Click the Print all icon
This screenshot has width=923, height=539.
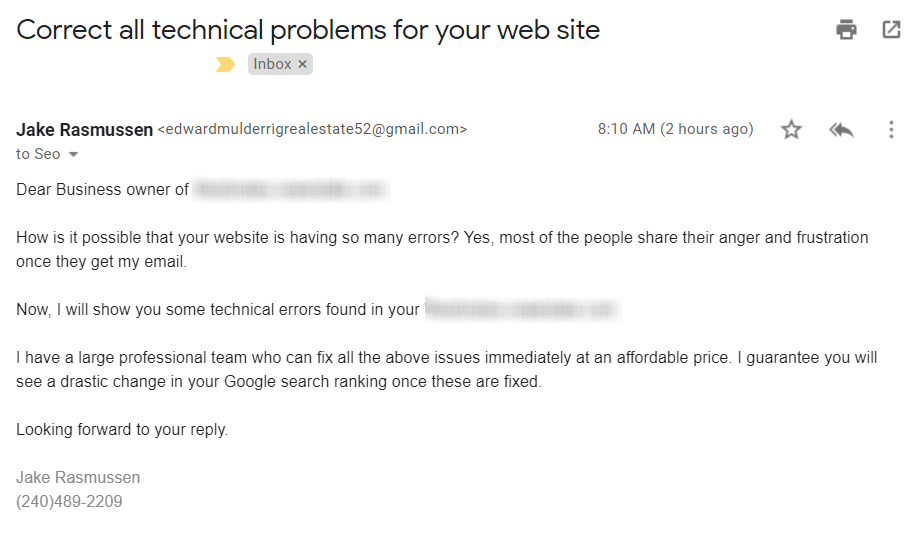(847, 30)
